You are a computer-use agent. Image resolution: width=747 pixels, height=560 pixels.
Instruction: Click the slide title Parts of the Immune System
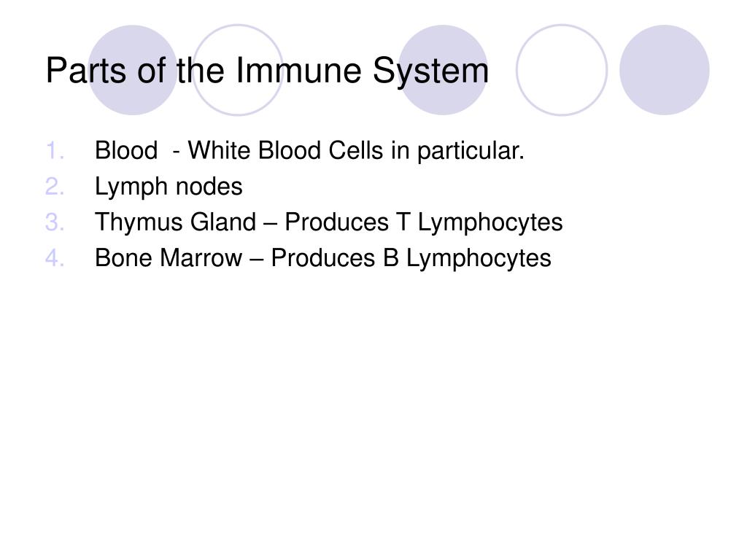267,71
